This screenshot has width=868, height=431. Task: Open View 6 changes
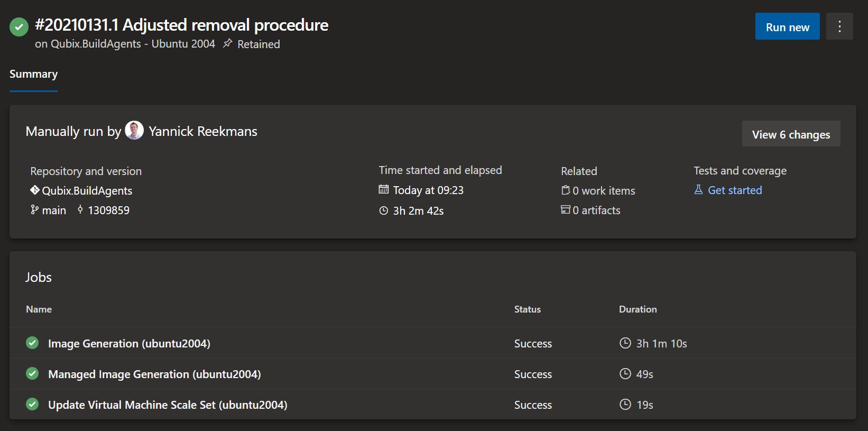tap(791, 134)
